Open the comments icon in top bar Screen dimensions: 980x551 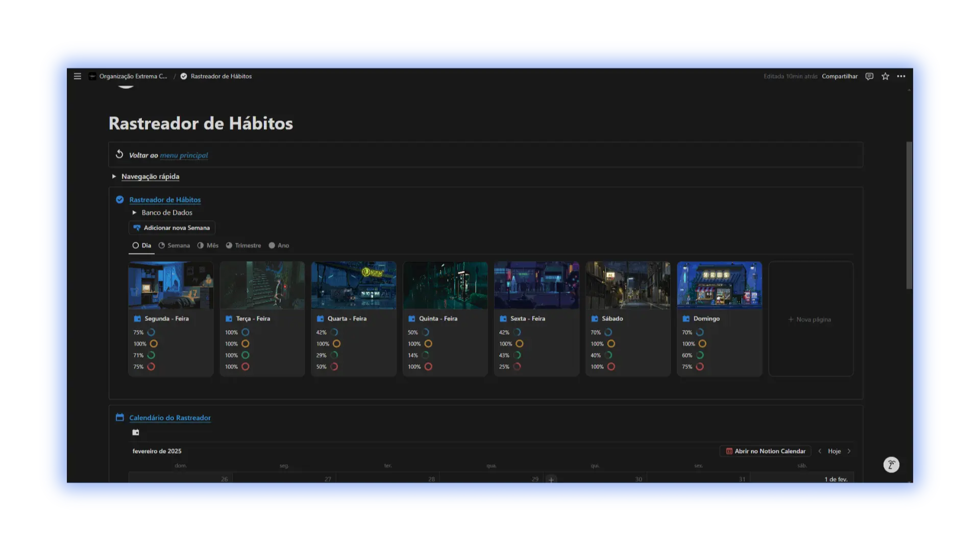pos(869,76)
